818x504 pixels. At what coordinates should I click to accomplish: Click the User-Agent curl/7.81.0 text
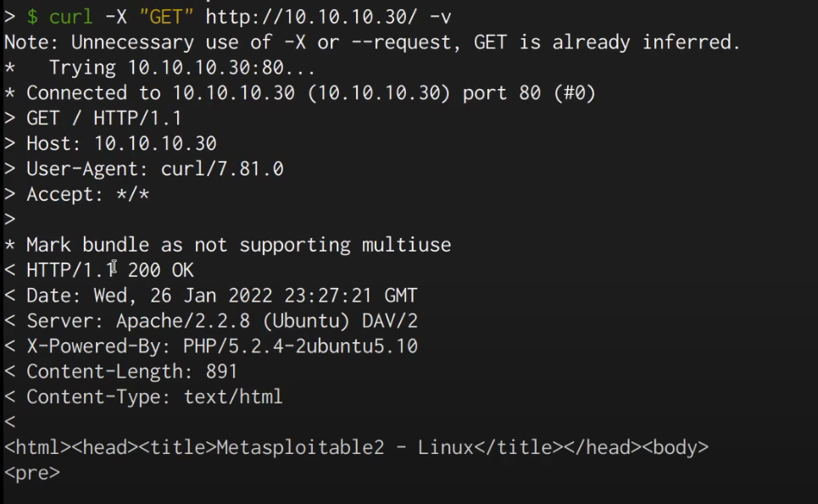(222, 169)
